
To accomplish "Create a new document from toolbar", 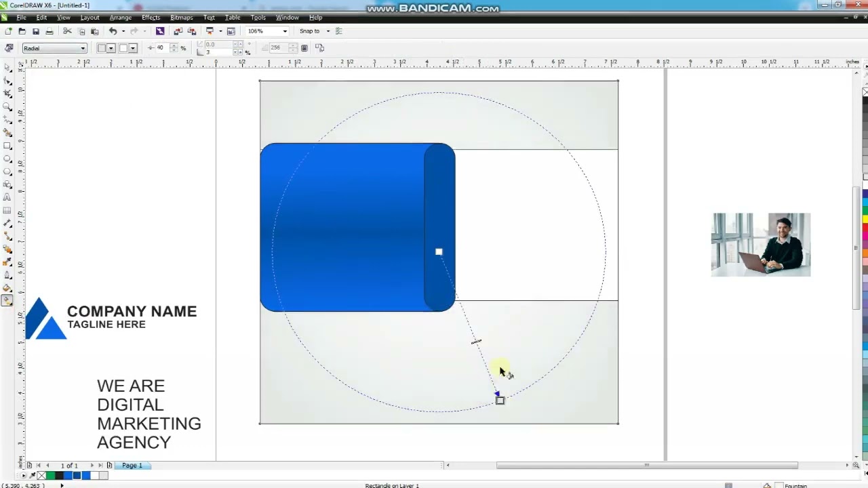I will pos(8,31).
